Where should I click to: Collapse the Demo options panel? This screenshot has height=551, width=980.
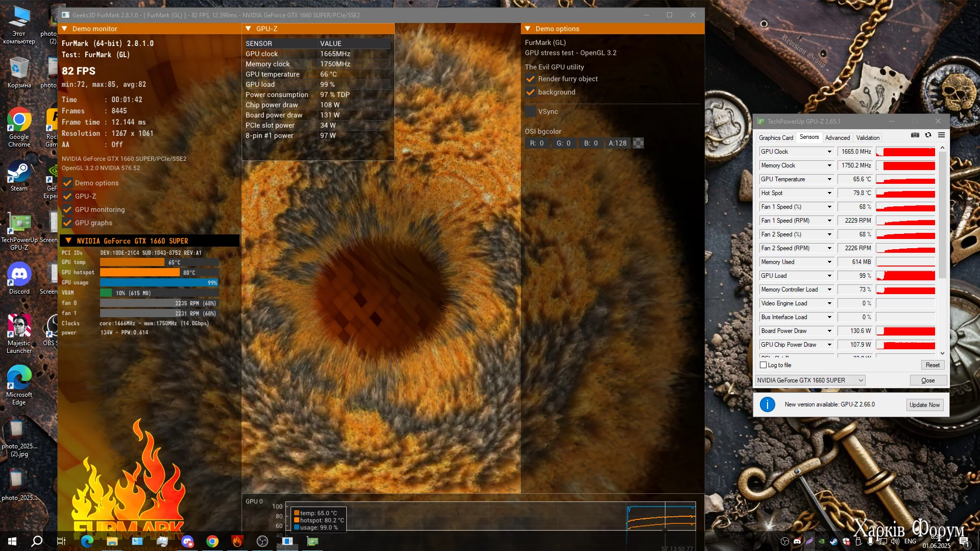pos(528,29)
